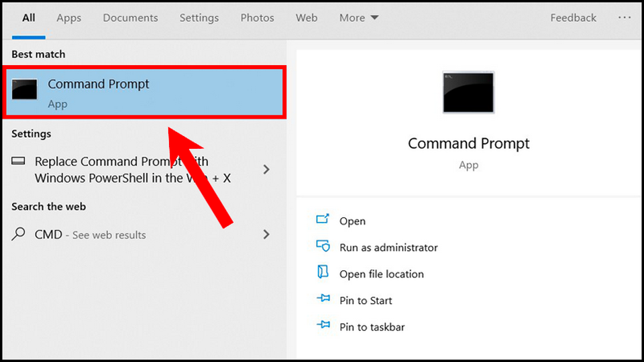Viewport: 644px width, 362px height.
Task: Click the Pin to Start pin icon
Action: 323,300
